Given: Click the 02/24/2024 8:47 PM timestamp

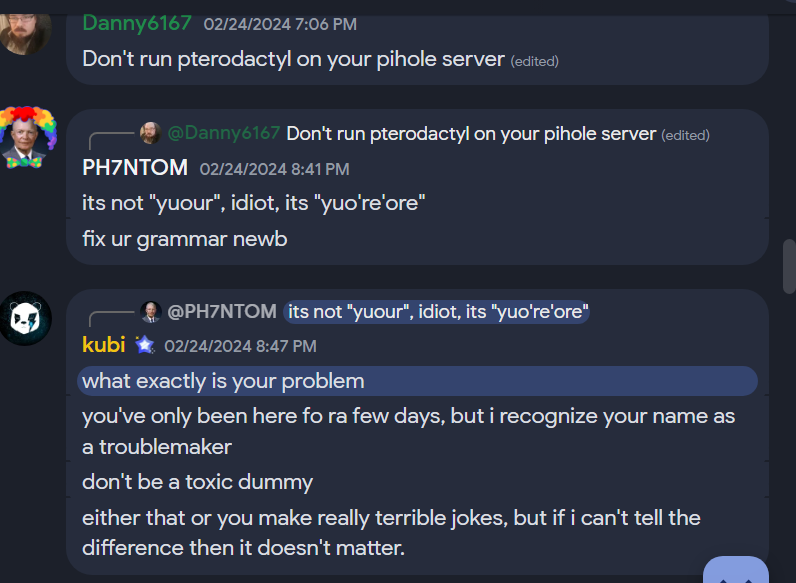Looking at the screenshot, I should point(240,346).
